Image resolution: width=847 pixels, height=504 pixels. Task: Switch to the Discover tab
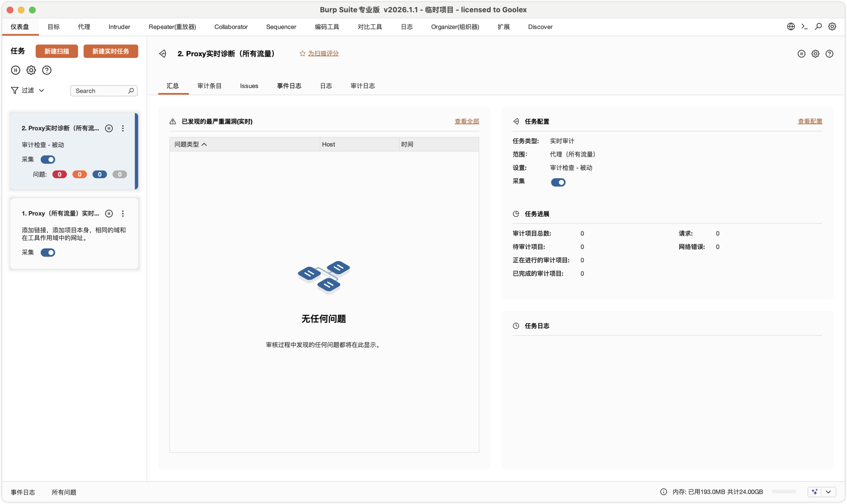[540, 27]
